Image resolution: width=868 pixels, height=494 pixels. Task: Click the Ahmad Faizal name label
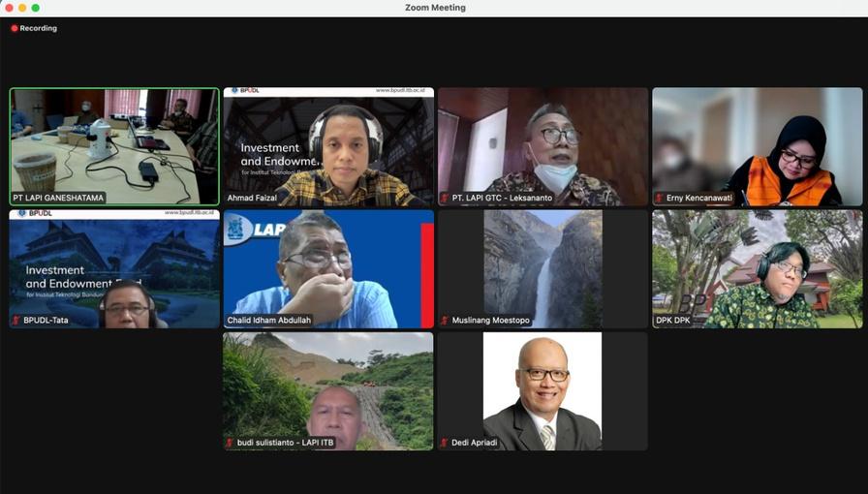click(252, 198)
